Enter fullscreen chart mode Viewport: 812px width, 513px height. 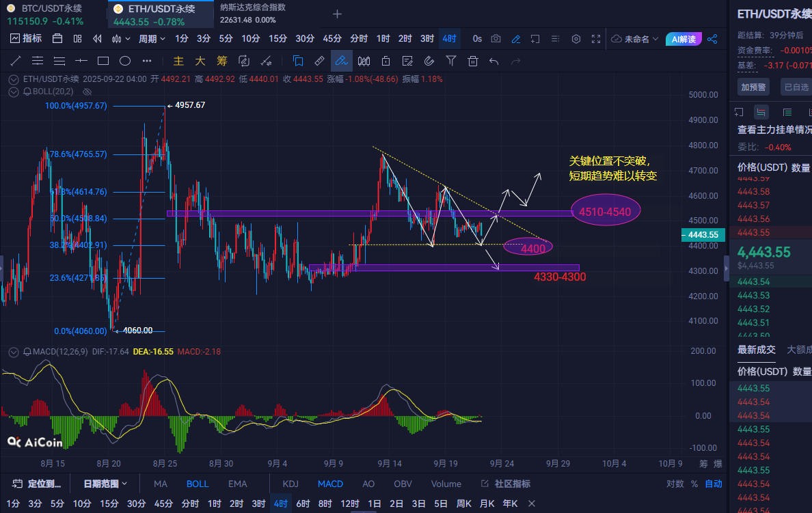pos(596,39)
